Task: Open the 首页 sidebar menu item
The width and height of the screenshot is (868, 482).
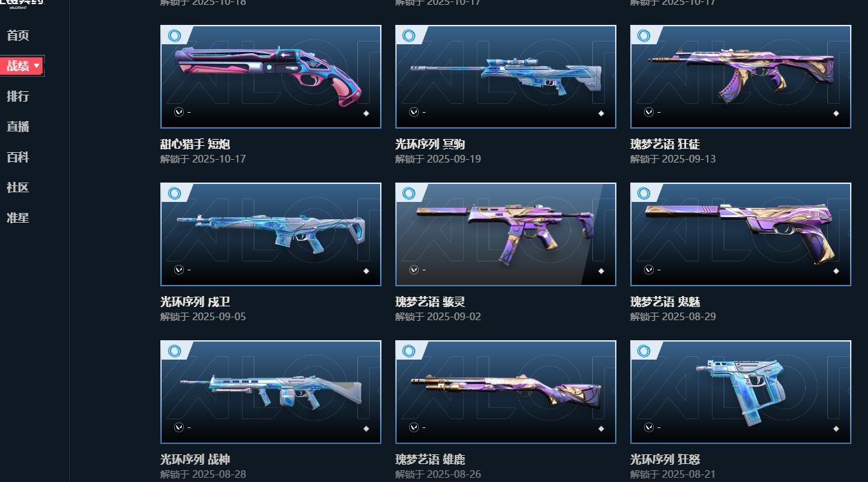Action: click(x=18, y=35)
